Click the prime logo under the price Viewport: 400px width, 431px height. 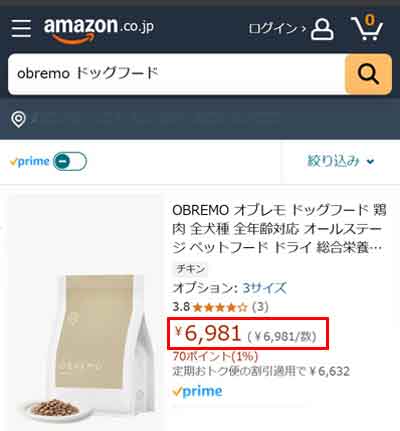point(197,391)
